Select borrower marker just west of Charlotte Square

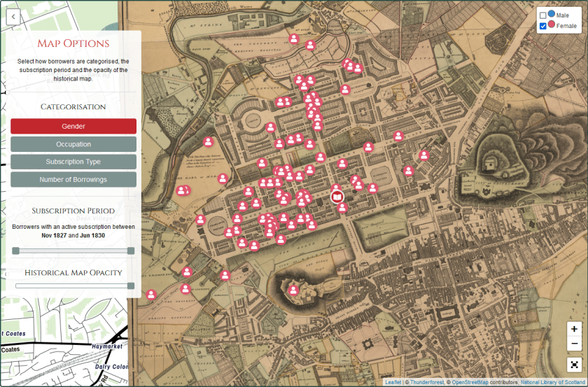201,219
